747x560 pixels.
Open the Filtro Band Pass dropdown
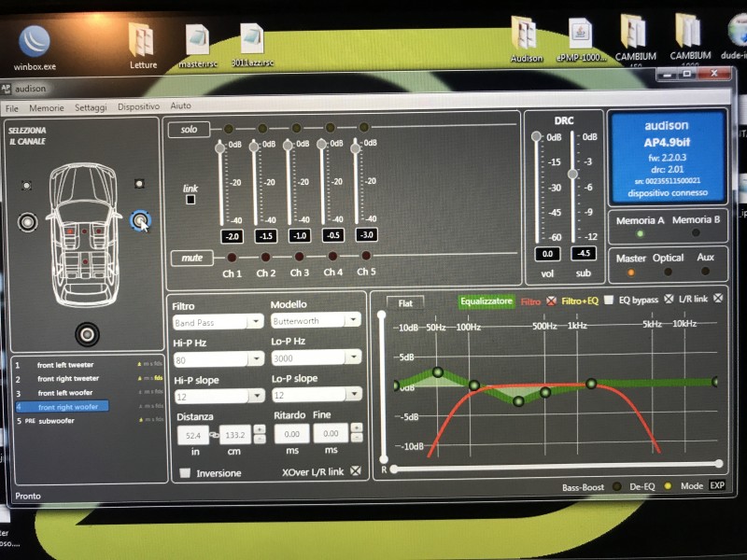point(218,322)
